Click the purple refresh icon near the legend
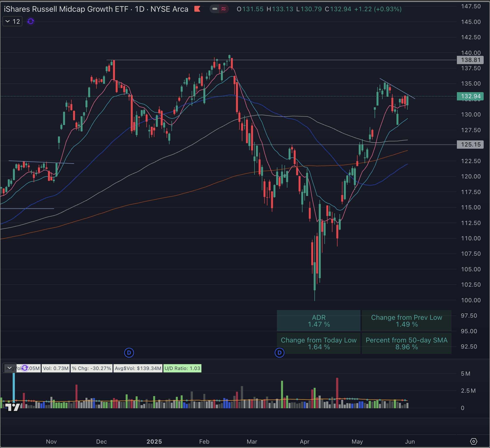Screen dimensions: 490x448 coord(30,21)
